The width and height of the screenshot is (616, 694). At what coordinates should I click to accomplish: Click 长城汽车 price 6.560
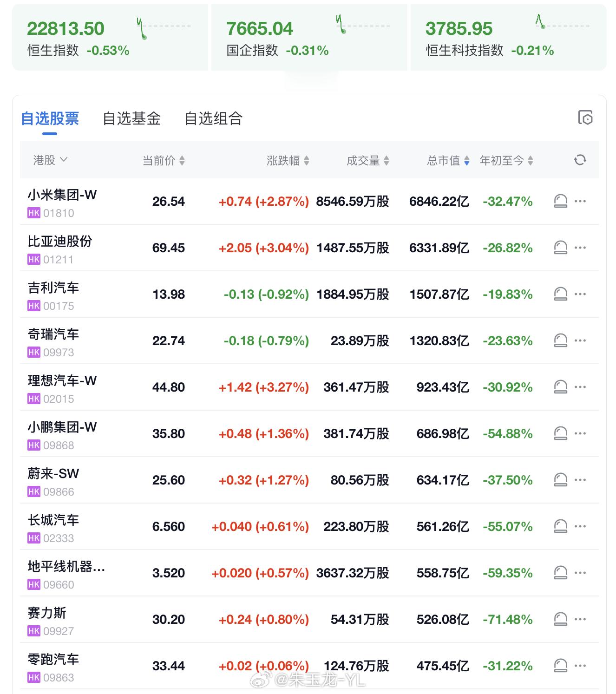click(x=169, y=526)
